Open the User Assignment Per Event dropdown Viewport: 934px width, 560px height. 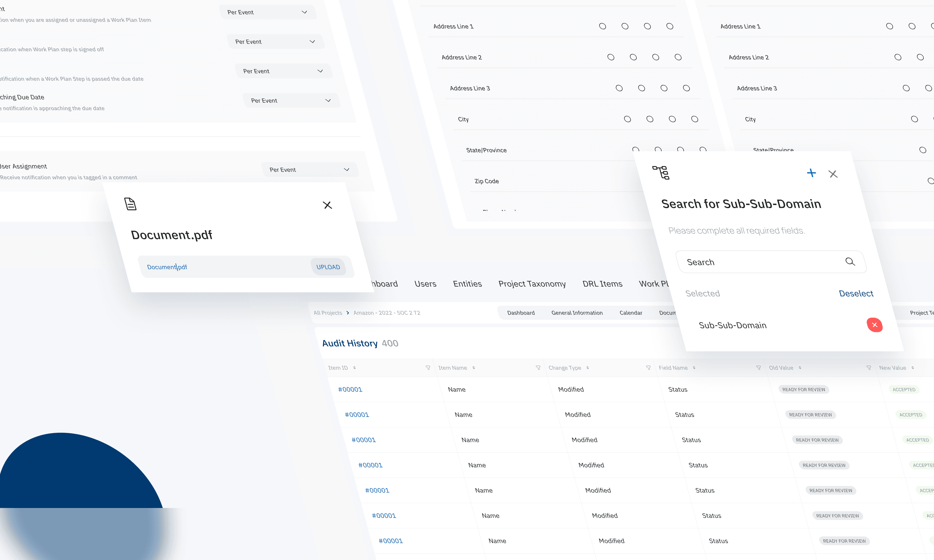coord(309,170)
